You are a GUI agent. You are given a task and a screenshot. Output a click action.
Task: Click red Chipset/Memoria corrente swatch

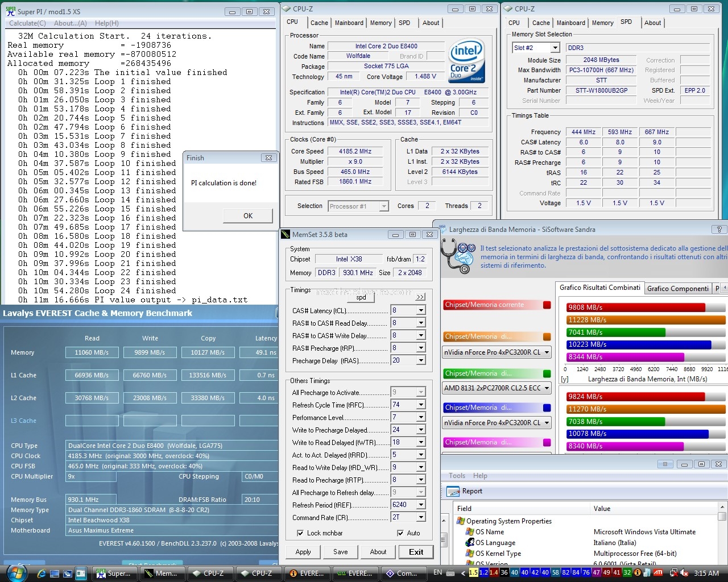(x=547, y=305)
